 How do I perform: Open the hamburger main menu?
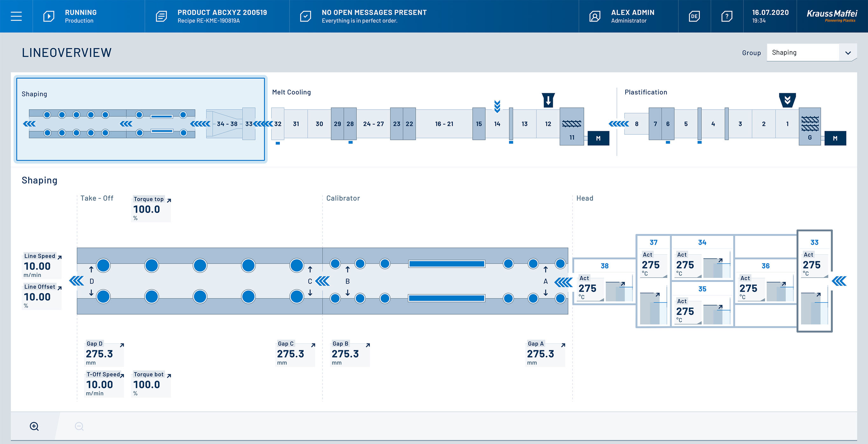point(16,16)
